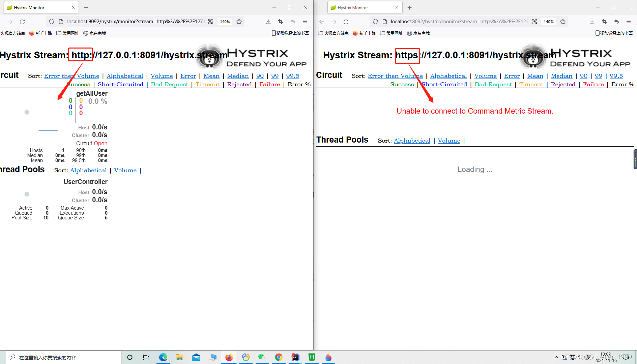Close Hystrix Monitor tab in left window

[x=73, y=7]
